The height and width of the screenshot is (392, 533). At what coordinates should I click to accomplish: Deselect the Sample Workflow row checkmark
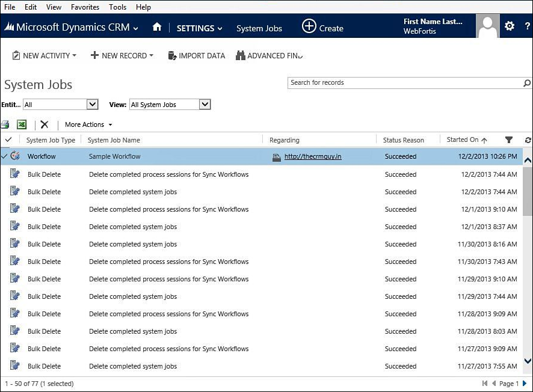coord(4,156)
